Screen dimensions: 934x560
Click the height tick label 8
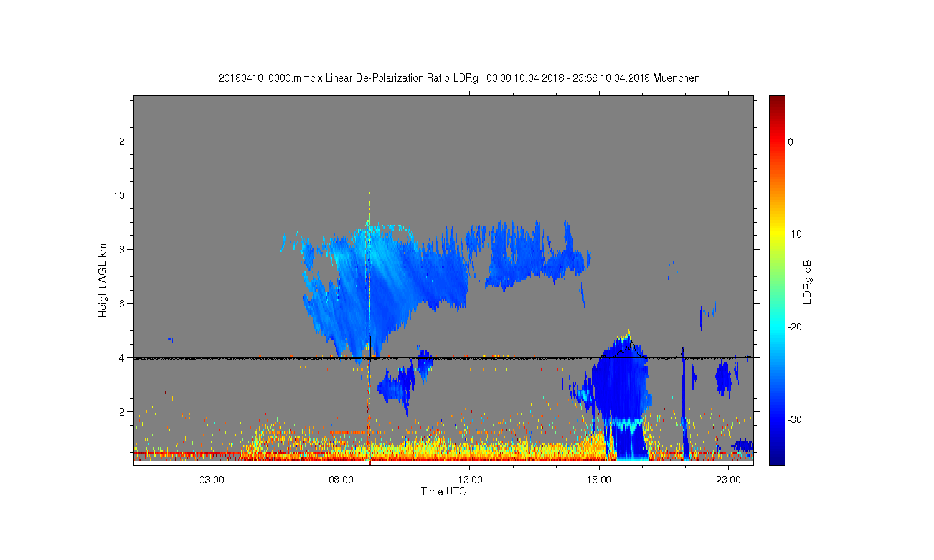coord(121,250)
